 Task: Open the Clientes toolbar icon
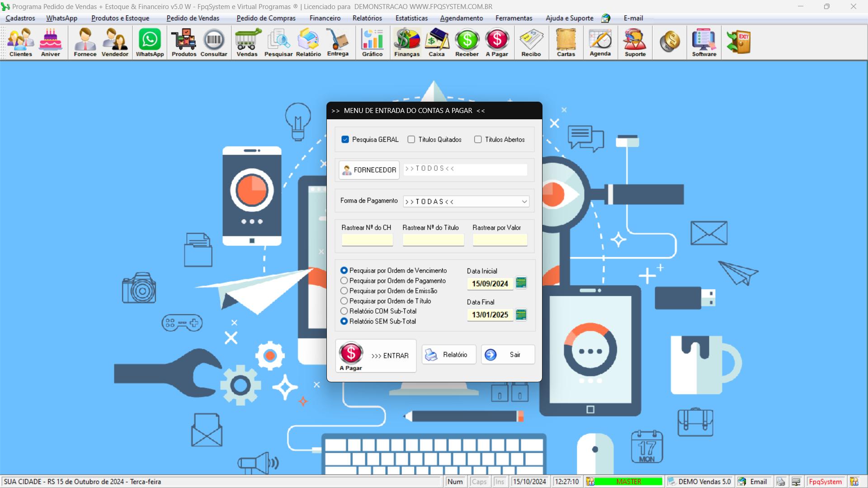point(21,42)
